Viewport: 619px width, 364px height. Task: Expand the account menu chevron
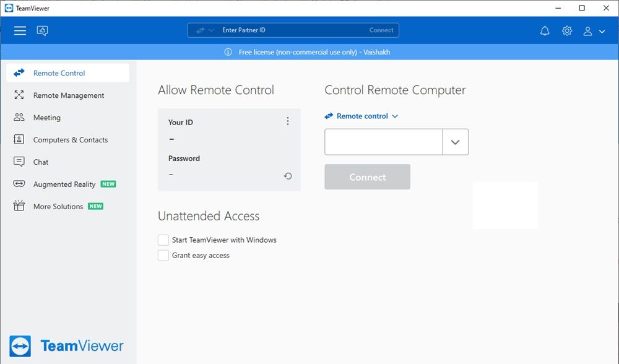[602, 32]
